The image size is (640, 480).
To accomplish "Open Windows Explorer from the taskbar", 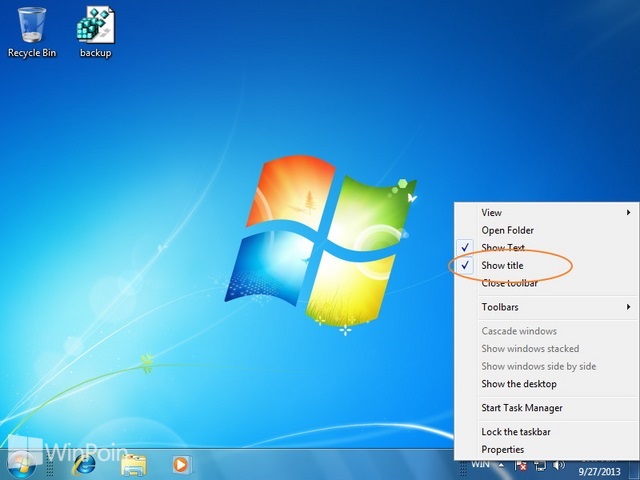I will [x=133, y=465].
